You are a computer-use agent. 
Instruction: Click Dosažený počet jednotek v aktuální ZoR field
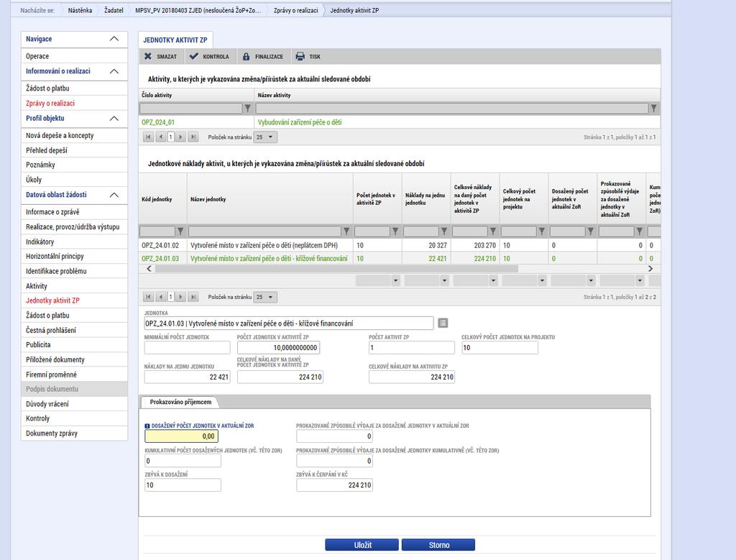(181, 436)
